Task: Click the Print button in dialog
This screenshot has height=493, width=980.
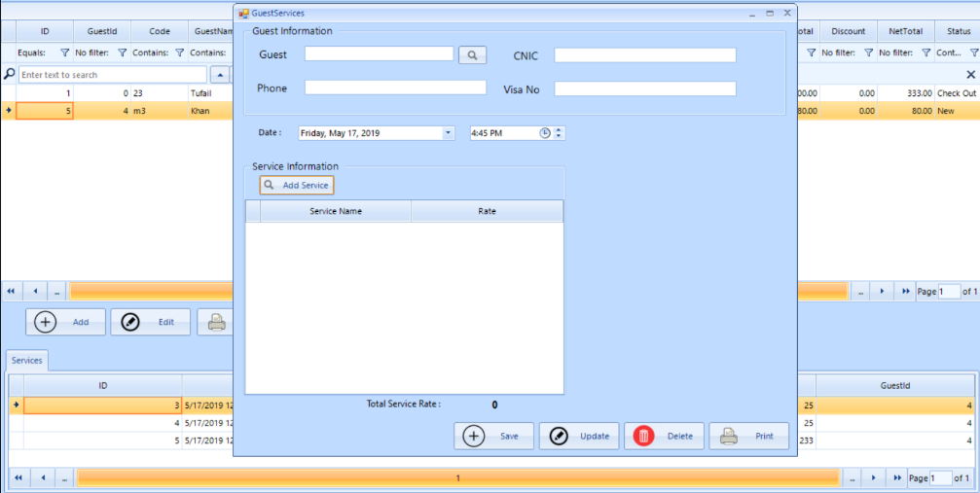Action: tap(748, 437)
